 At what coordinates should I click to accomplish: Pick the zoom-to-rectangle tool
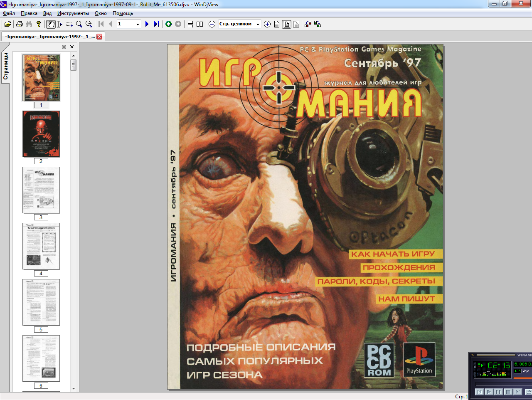(89, 24)
